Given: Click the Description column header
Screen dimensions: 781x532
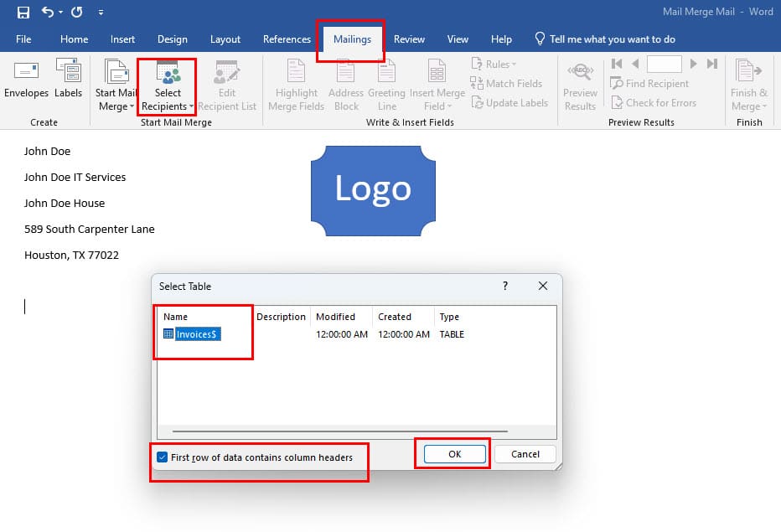Looking at the screenshot, I should point(281,317).
